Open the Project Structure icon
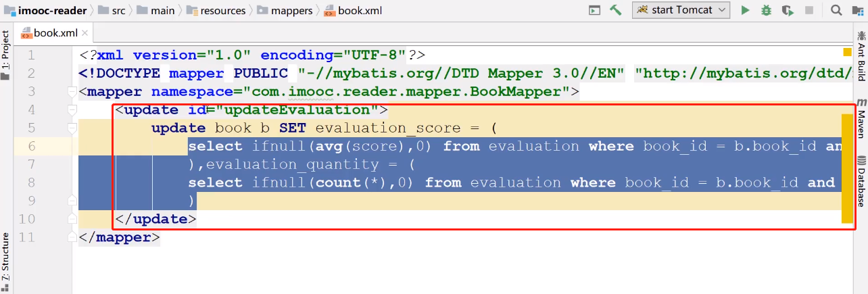The width and height of the screenshot is (868, 294). [857, 10]
